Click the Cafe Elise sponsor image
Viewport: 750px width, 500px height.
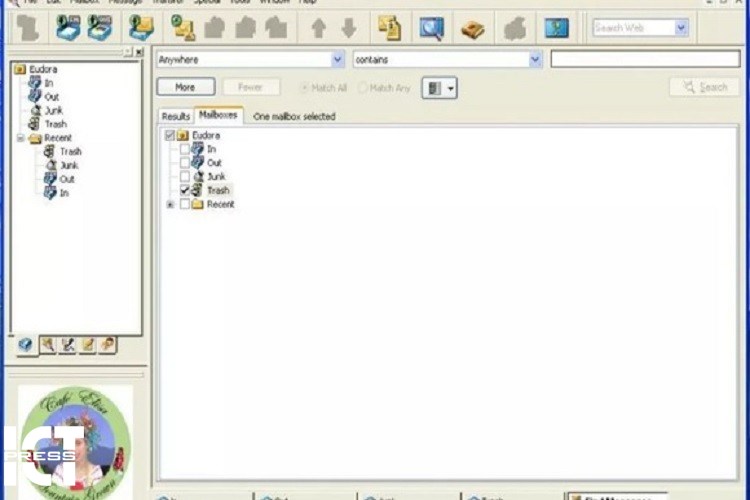point(75,440)
